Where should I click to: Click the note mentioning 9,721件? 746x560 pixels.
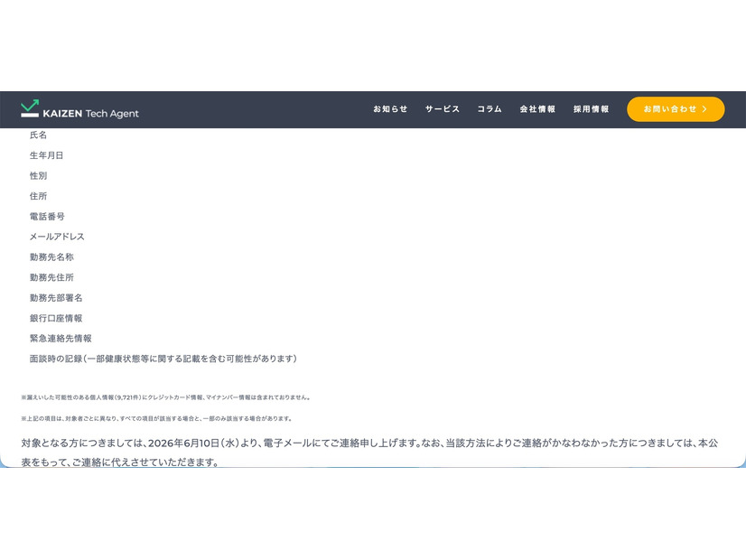(x=165, y=397)
